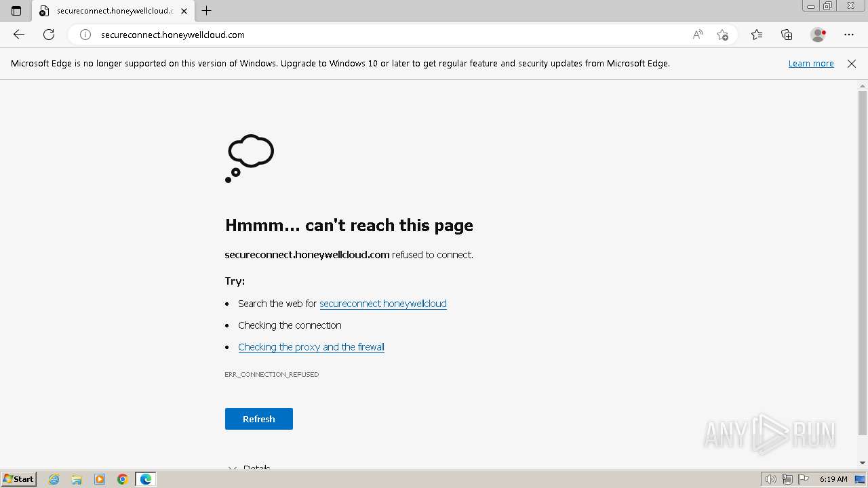868x488 pixels.
Task: Open the Favorites list icon
Action: (x=757, y=35)
